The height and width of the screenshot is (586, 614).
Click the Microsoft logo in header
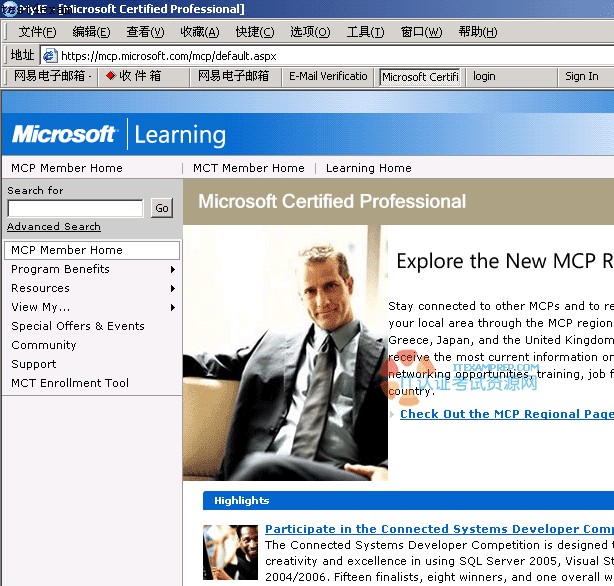(x=64, y=134)
